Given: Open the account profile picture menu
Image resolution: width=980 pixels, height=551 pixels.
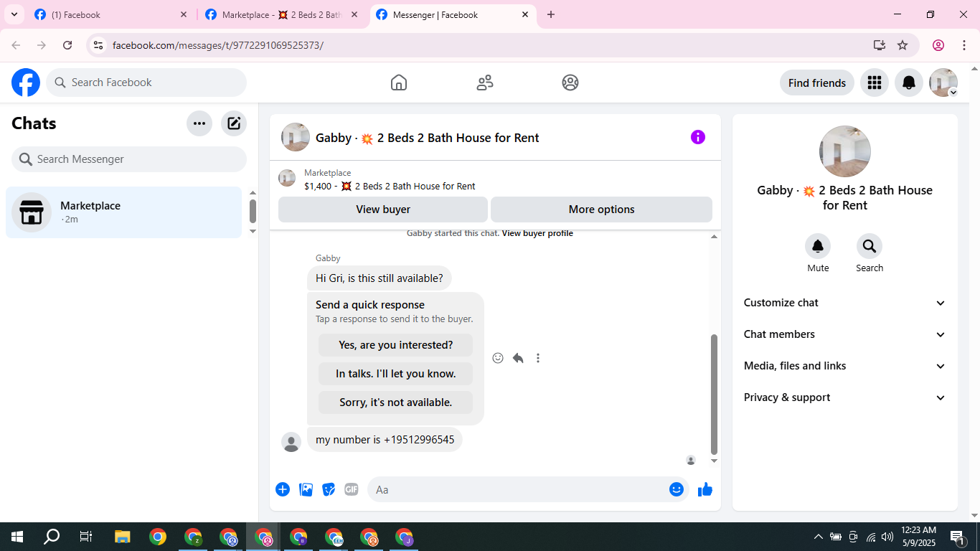Looking at the screenshot, I should click(x=943, y=83).
